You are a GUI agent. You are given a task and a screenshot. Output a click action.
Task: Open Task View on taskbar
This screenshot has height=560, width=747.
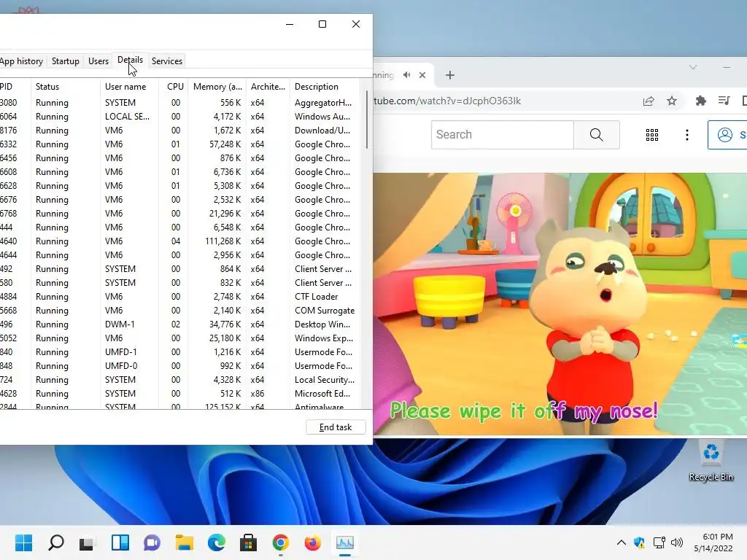[87, 542]
